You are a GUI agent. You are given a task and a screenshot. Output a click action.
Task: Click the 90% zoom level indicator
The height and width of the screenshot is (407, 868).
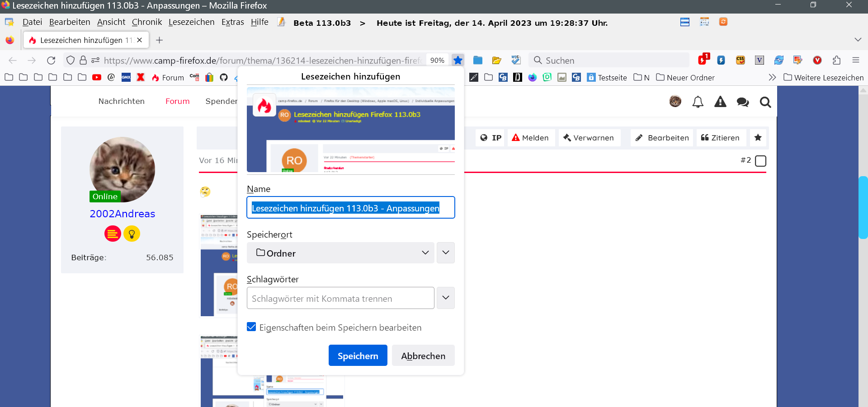[x=437, y=60]
